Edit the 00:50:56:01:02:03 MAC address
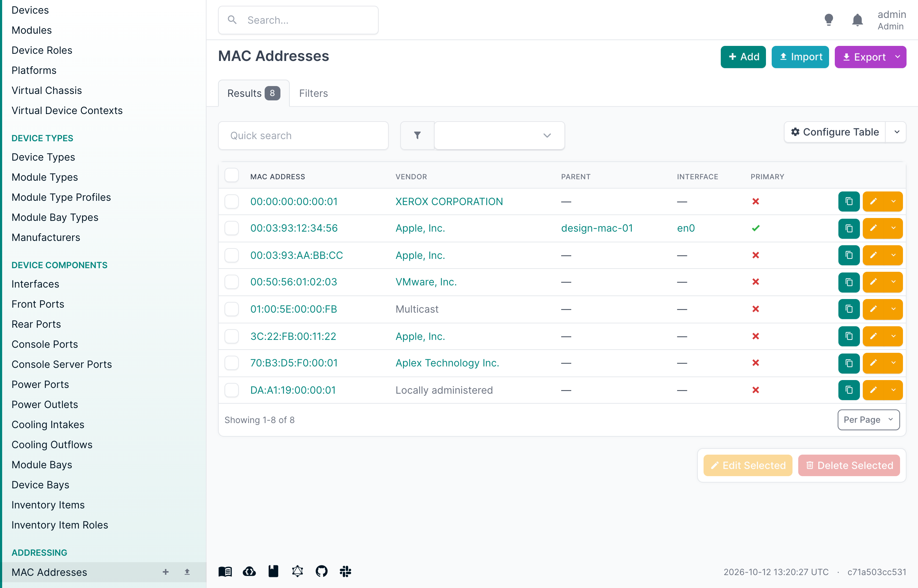Screen dimensions: 918x588 pyautogui.click(x=873, y=282)
